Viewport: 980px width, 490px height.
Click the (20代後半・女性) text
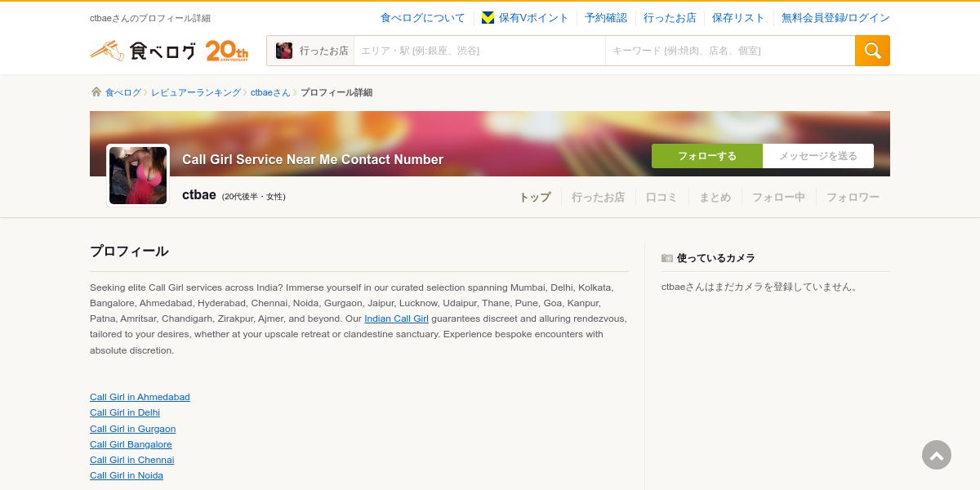point(253,197)
